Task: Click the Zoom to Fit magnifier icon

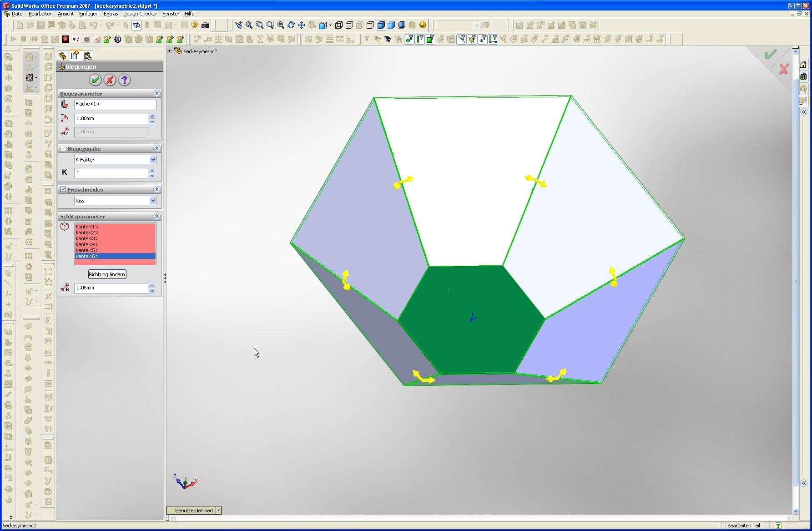Action: point(249,25)
